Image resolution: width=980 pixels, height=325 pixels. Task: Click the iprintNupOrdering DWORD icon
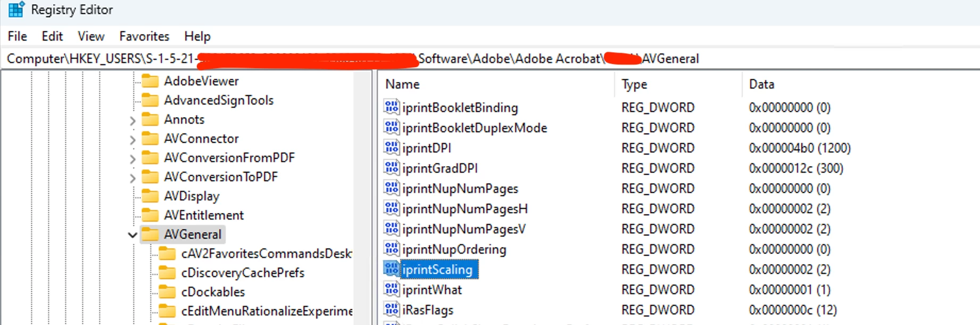pos(392,249)
